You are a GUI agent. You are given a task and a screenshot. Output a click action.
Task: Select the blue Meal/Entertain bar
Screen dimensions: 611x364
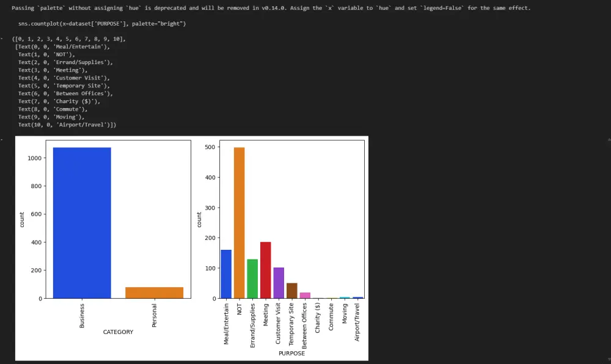226,274
